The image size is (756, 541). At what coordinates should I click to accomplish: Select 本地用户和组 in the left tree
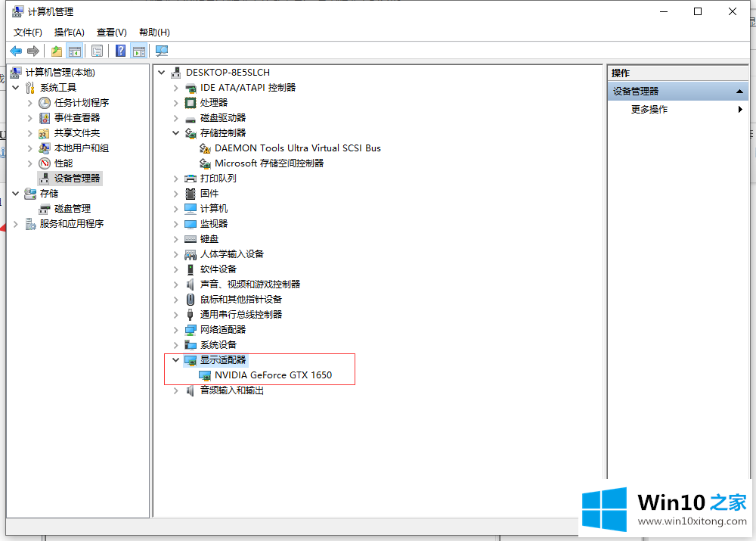[82, 148]
